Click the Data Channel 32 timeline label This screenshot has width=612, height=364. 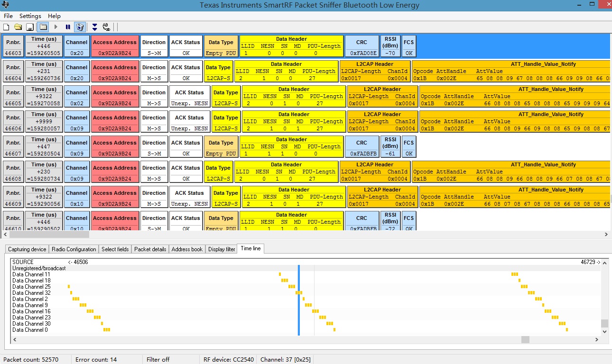click(31, 293)
